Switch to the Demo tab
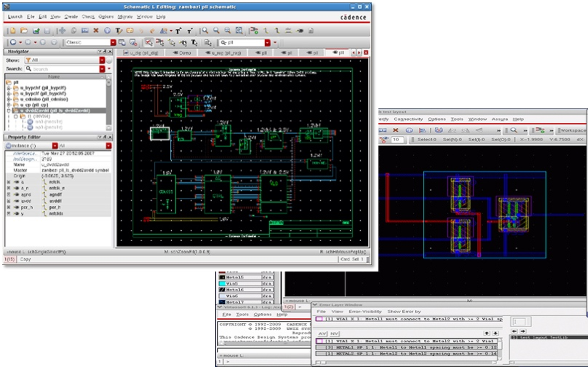Image resolution: width=588 pixels, height=367 pixels. 181,53
